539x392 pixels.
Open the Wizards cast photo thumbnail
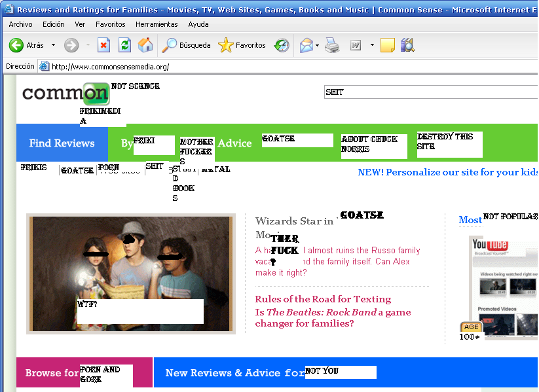pos(131,274)
